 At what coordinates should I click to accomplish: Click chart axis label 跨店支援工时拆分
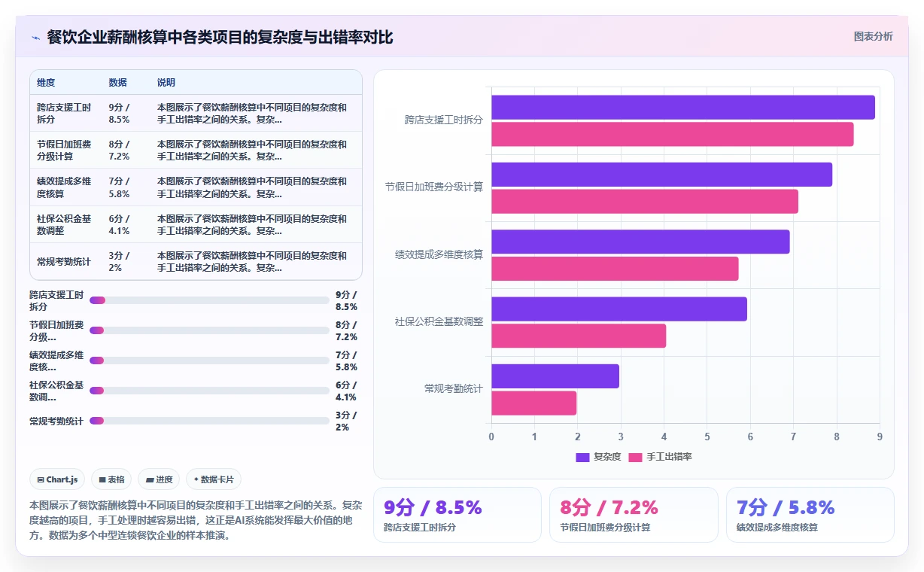point(444,120)
